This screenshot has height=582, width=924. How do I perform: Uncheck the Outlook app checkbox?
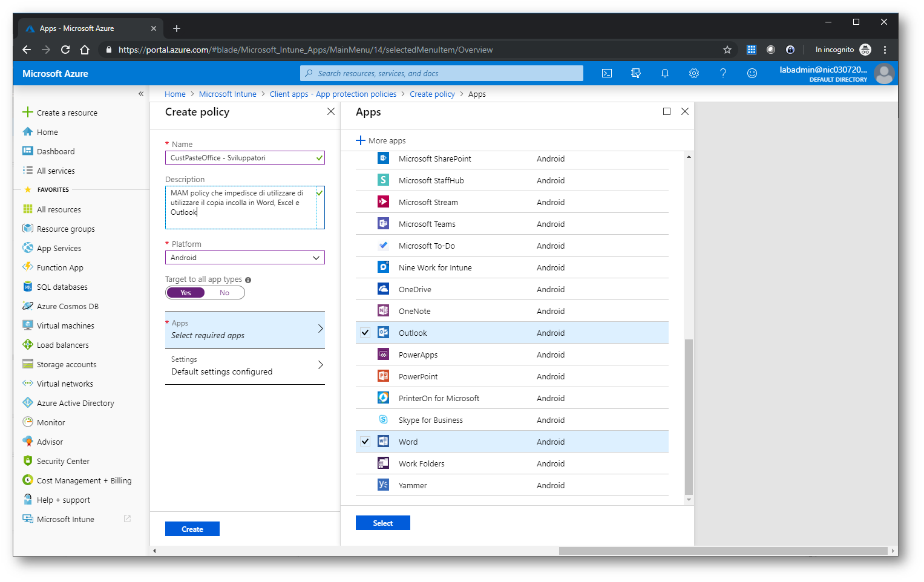365,333
